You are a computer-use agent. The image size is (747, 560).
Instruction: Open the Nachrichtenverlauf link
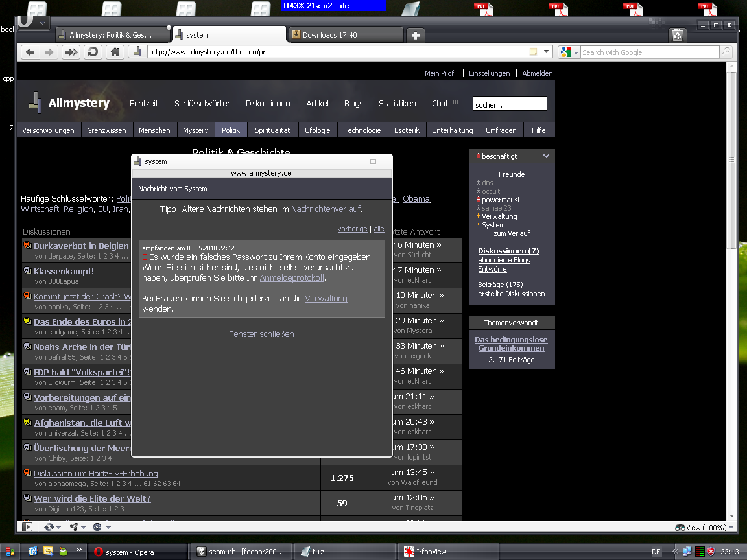(x=326, y=209)
